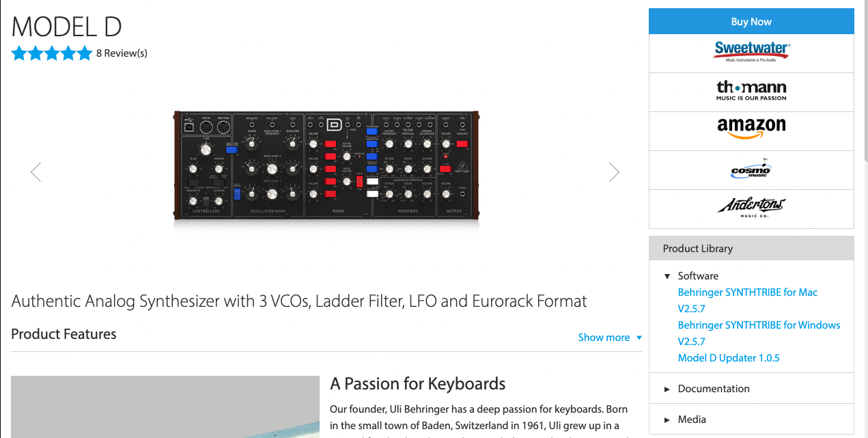Open the Andertons Music Co. logo
Screen dimensions: 868x438
751,208
